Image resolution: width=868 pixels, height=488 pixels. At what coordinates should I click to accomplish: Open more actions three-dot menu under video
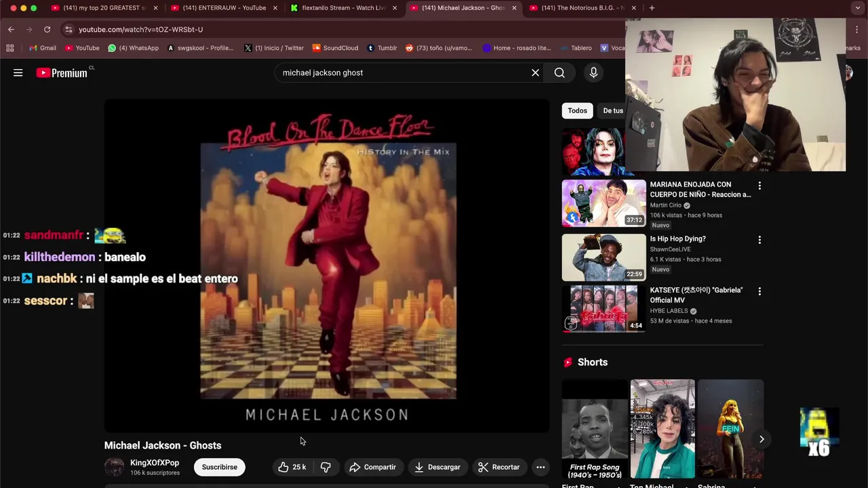[540, 467]
